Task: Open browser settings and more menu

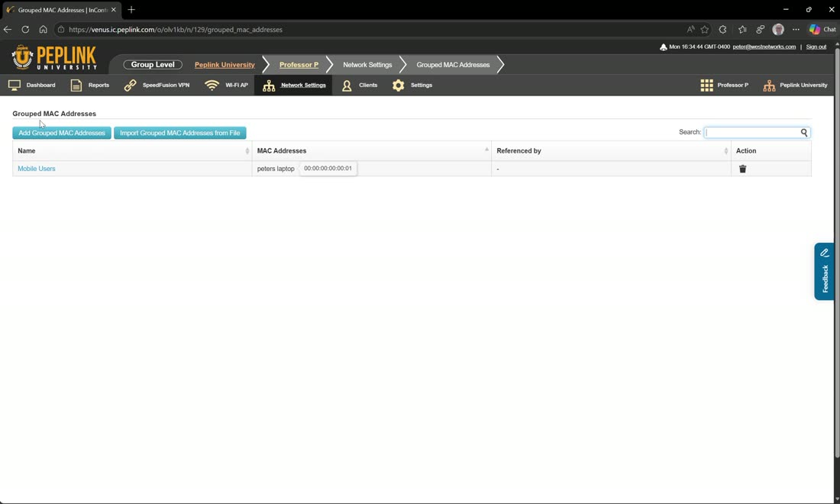Action: 796,30
